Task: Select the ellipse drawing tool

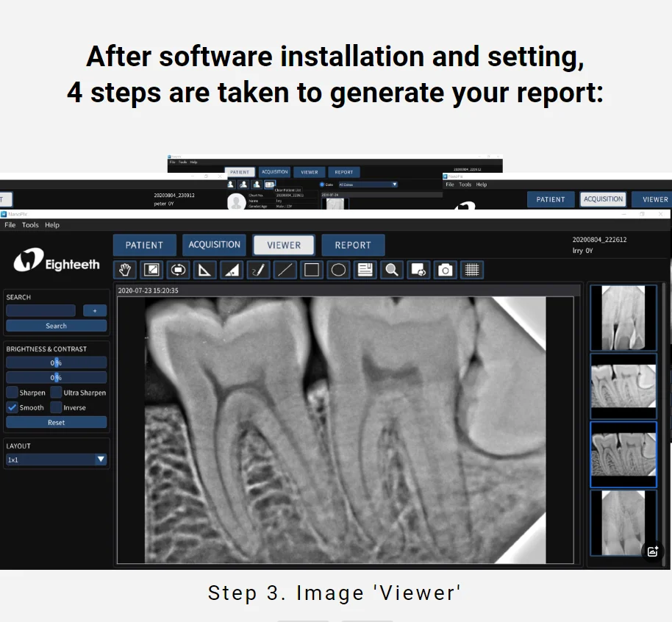Action: coord(338,270)
